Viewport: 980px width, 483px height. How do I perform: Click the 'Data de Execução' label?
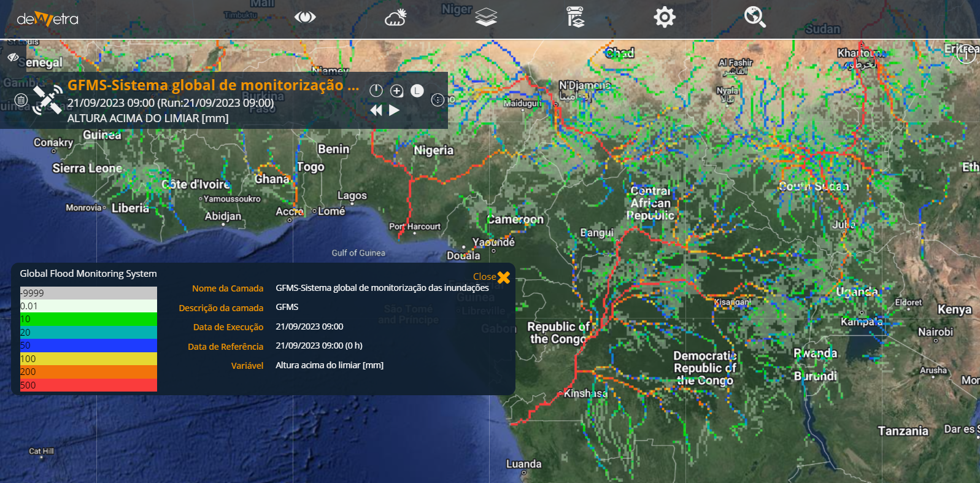click(228, 327)
